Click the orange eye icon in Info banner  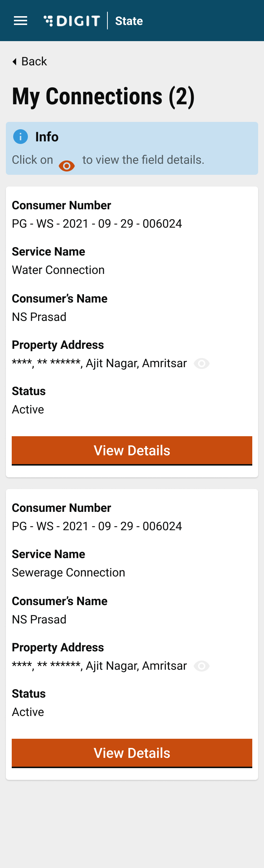(x=67, y=166)
